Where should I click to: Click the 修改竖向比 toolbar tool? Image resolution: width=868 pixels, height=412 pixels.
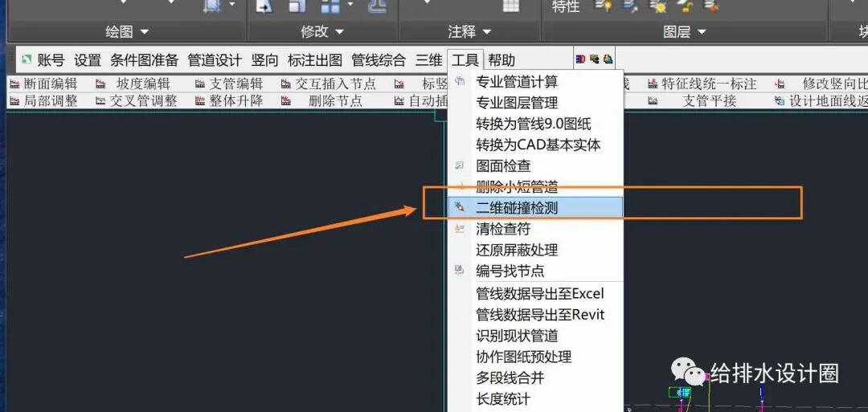821,84
